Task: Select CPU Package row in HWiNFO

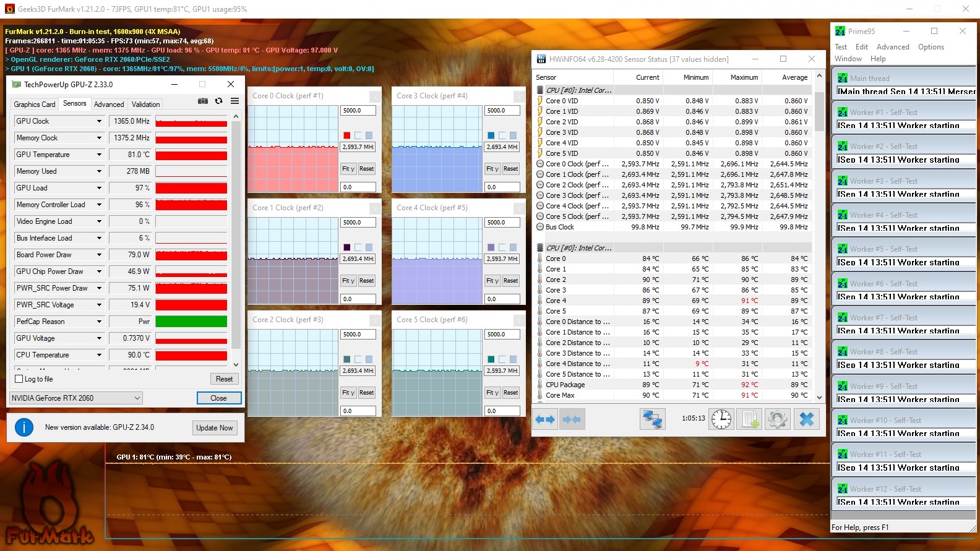Action: click(x=673, y=385)
